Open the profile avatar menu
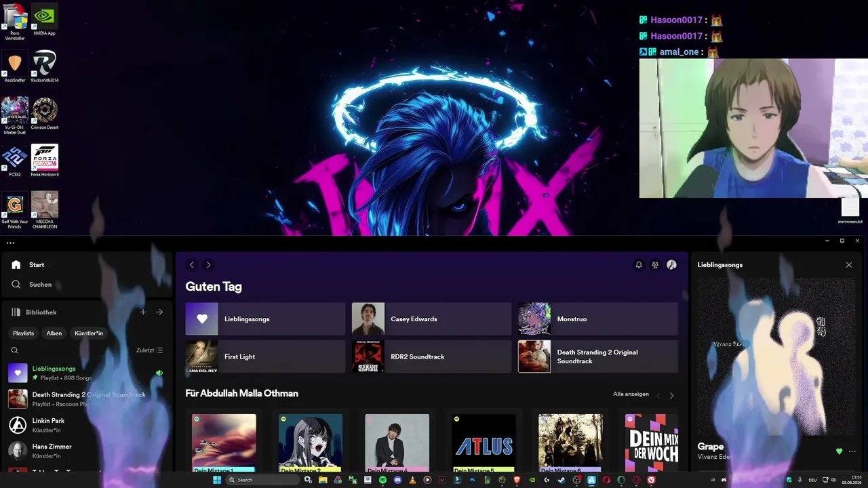 click(x=671, y=265)
